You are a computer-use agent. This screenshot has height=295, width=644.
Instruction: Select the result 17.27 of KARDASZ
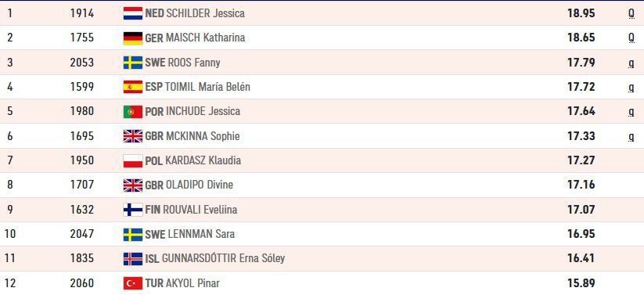click(581, 160)
